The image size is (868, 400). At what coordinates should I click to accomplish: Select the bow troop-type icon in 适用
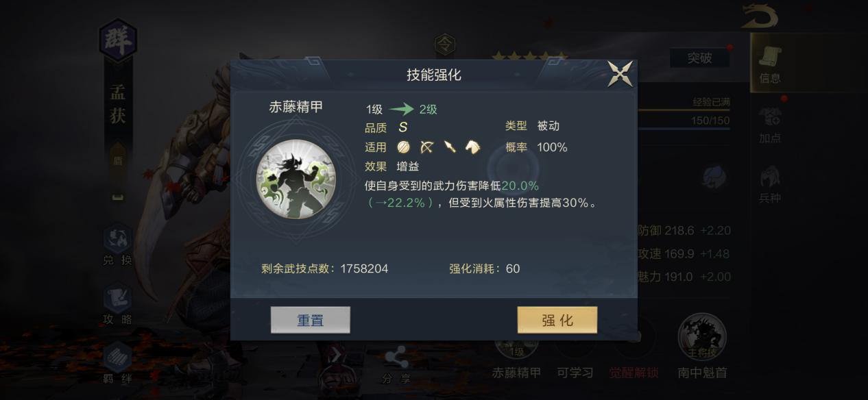tap(426, 147)
